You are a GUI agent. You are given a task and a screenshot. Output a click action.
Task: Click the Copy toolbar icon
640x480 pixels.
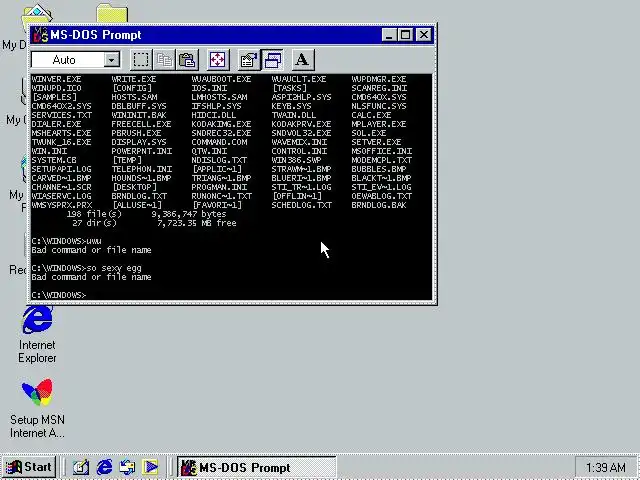164,60
